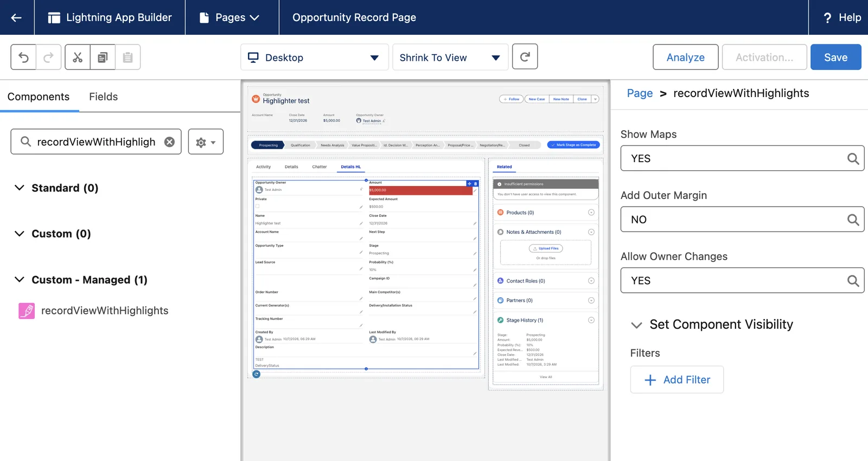Collapse the Custom (0) section
868x461 pixels.
[x=20, y=234]
